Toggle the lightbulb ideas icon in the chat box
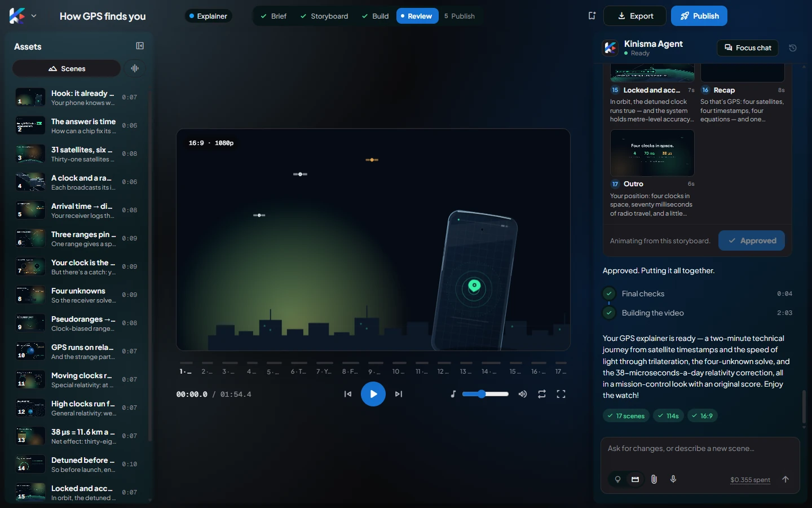 click(618, 479)
